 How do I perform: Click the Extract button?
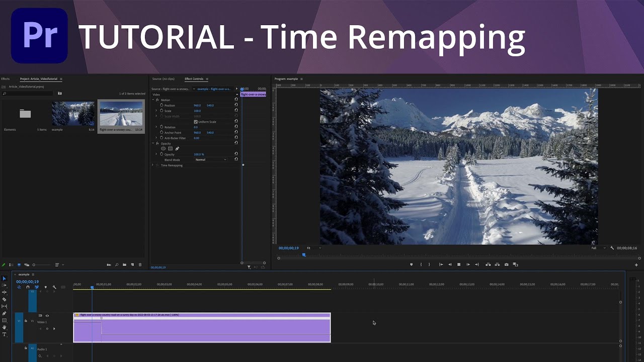(497, 264)
